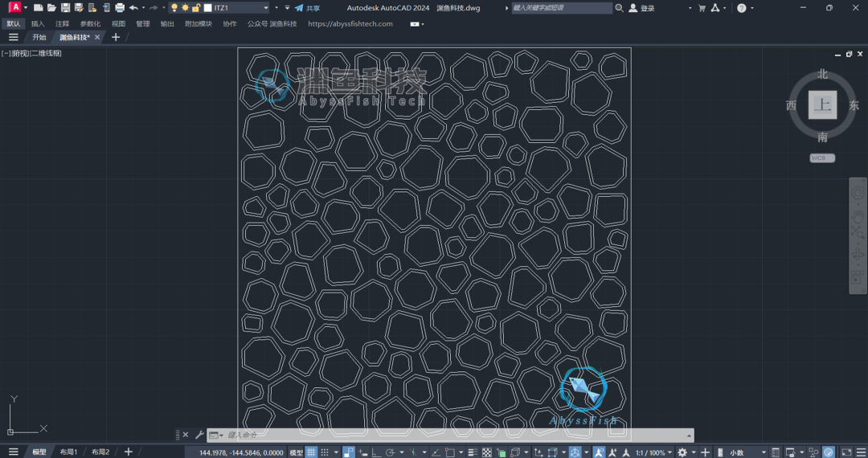
Task: Click the 二维线框 visual style label
Action: coord(45,53)
